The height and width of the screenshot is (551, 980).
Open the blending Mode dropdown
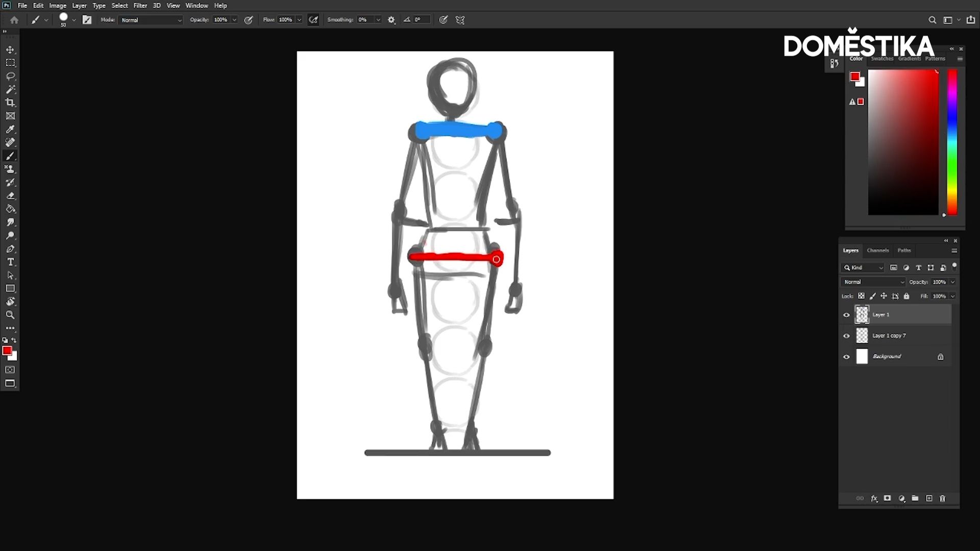tap(151, 20)
